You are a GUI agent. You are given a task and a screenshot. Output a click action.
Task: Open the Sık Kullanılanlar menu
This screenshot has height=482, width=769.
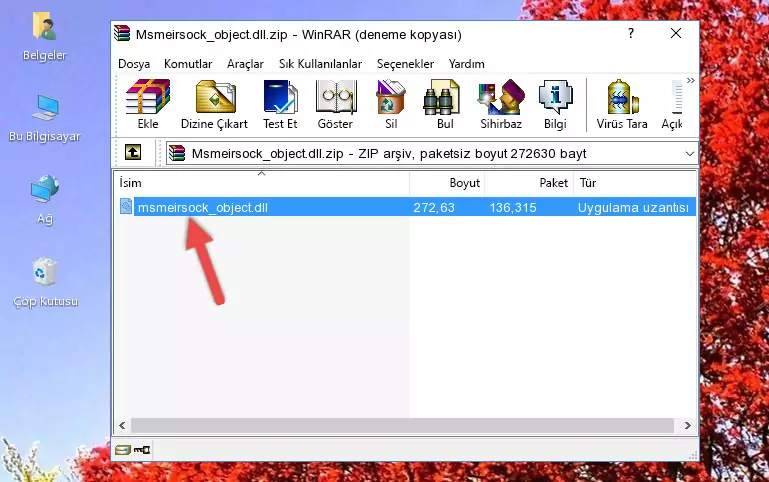coord(320,64)
